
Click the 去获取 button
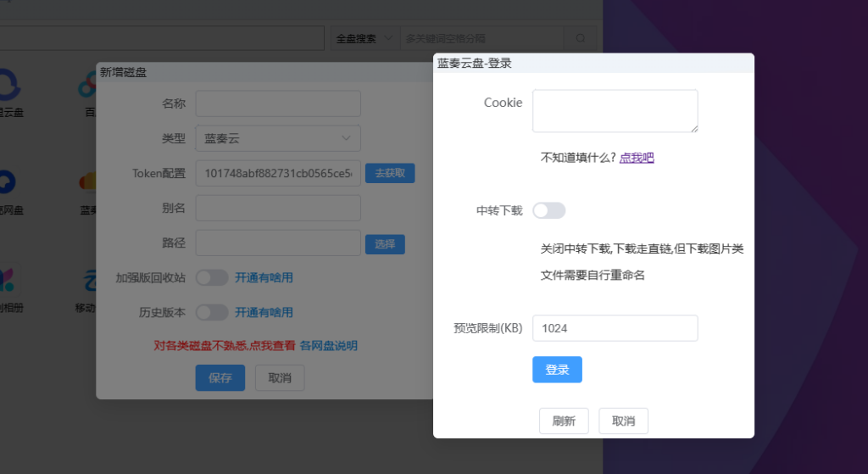click(390, 173)
